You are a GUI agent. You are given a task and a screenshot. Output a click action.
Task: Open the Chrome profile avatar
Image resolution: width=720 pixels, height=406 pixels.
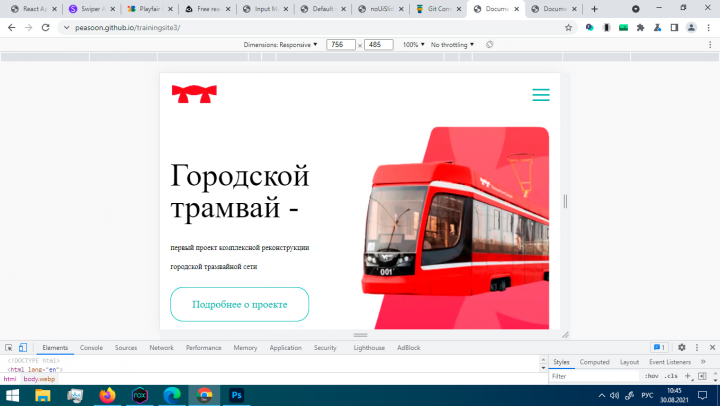(691, 28)
